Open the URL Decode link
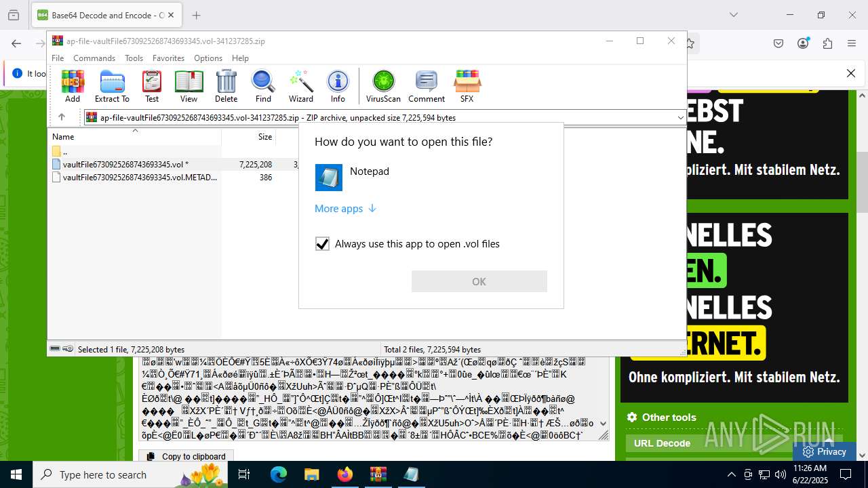Image resolution: width=868 pixels, height=488 pixels. click(x=662, y=443)
